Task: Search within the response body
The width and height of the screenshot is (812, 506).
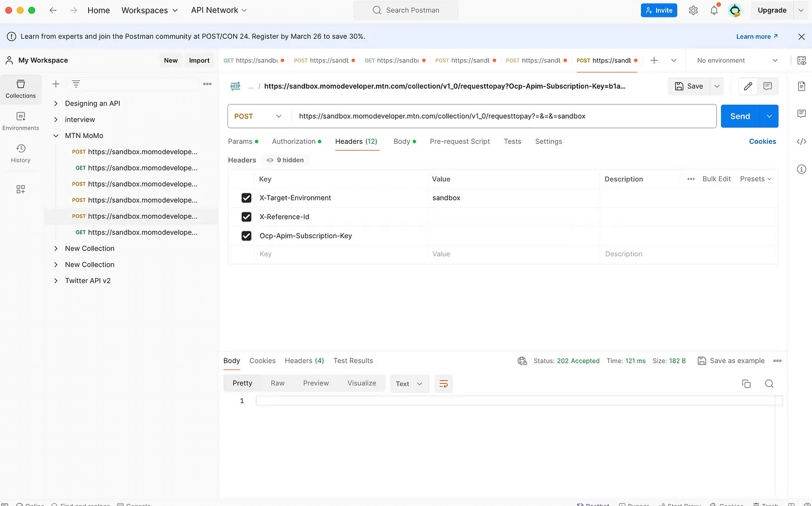Action: coord(769,384)
